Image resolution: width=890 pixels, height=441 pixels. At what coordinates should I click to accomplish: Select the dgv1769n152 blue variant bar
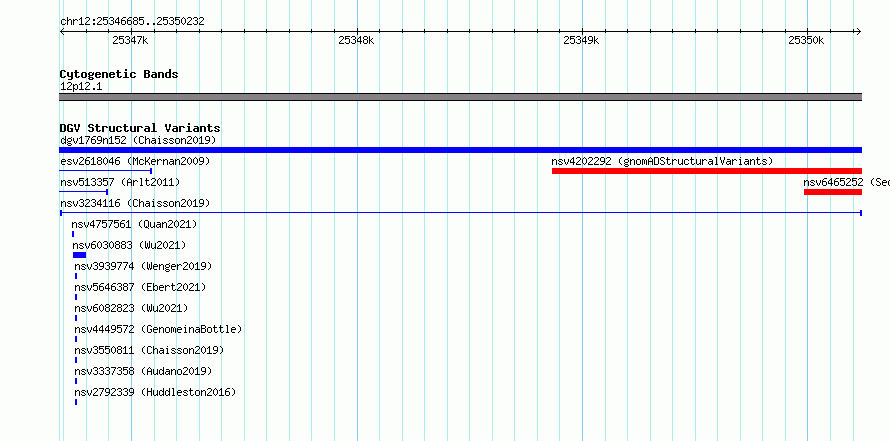click(460, 150)
